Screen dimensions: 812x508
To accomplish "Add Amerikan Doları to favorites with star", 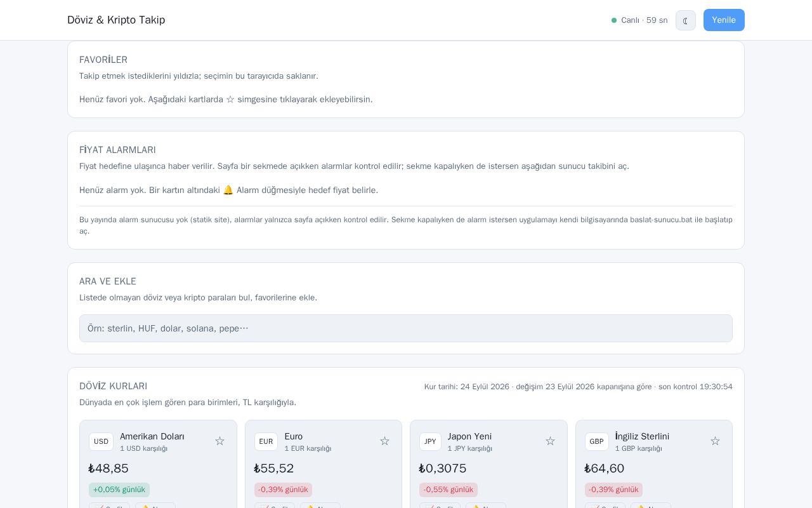I will (x=219, y=441).
